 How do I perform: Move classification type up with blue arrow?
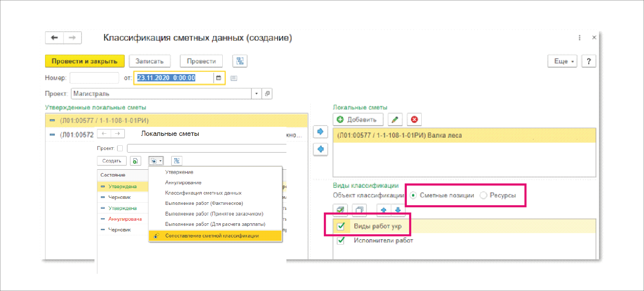click(x=384, y=210)
